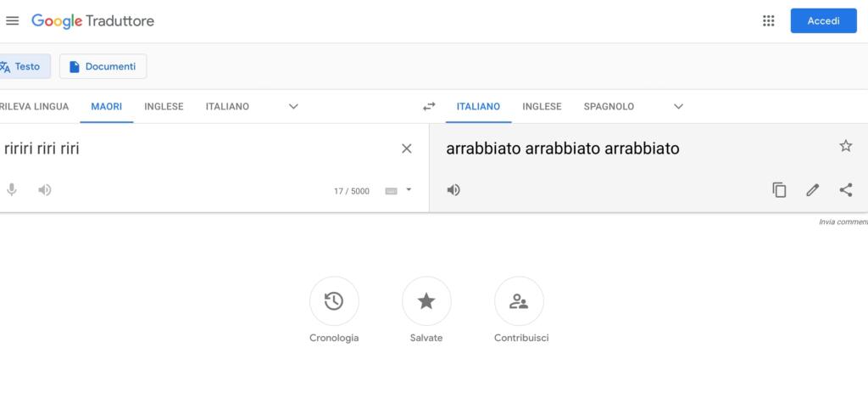Clear the source text
The image size is (868, 415).
[x=406, y=149]
